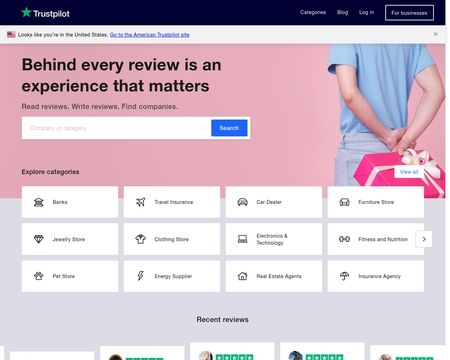
Task: Click the Banks building icon
Action: [x=39, y=202]
